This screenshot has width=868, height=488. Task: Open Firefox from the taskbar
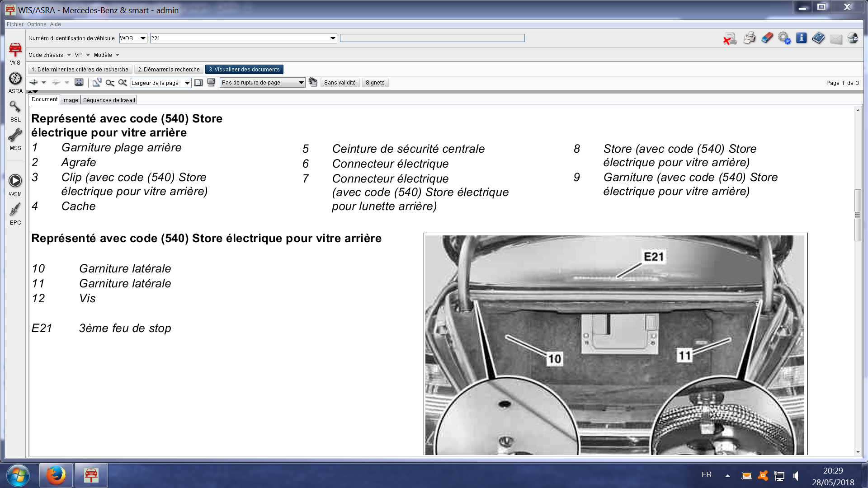click(56, 475)
